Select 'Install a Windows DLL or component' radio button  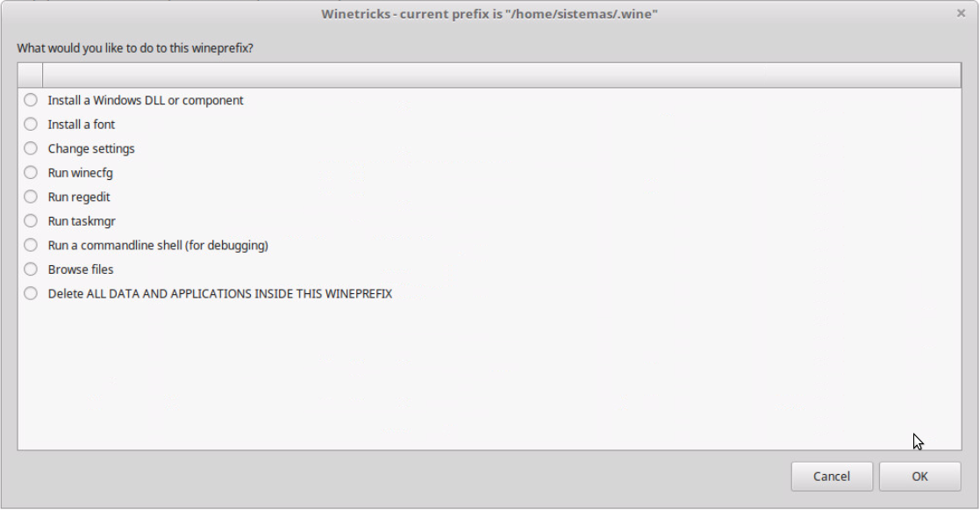31,100
